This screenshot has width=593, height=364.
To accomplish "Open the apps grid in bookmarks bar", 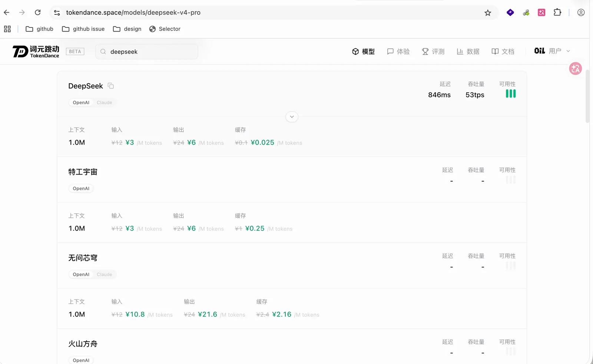I will [x=7, y=29].
